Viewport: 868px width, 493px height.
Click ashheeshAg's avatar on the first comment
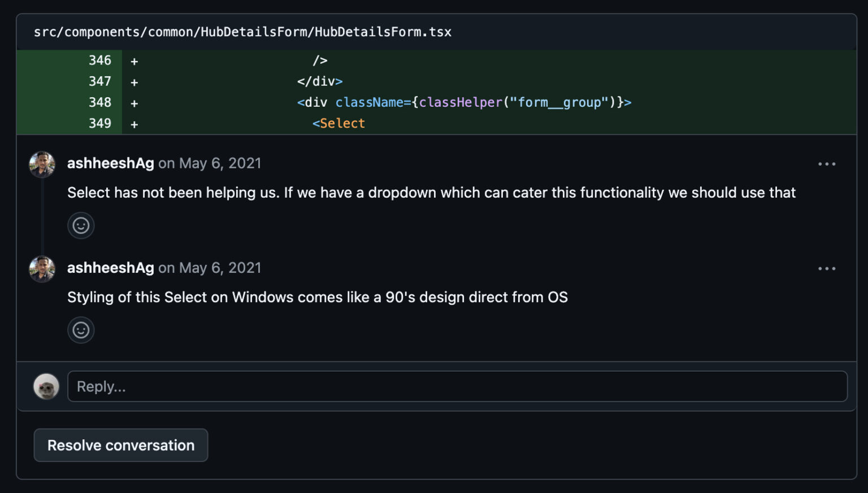coord(42,164)
